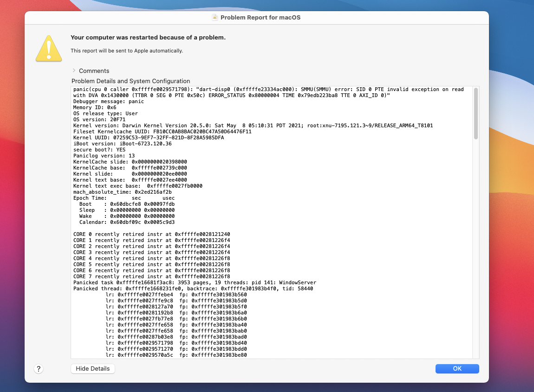Click the backtrace line 'lr: 0xfffffe0028127a70'
Image resolution: width=534 pixels, height=392 pixels.
point(176,307)
